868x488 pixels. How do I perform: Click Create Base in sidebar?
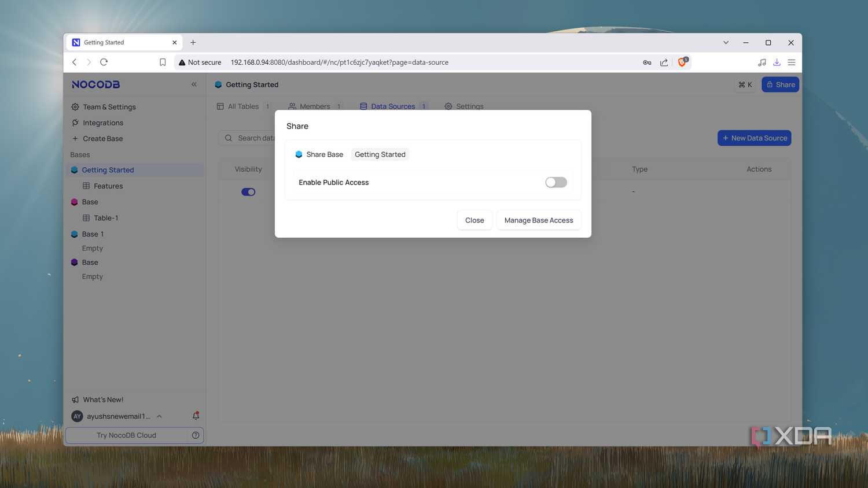pos(102,139)
